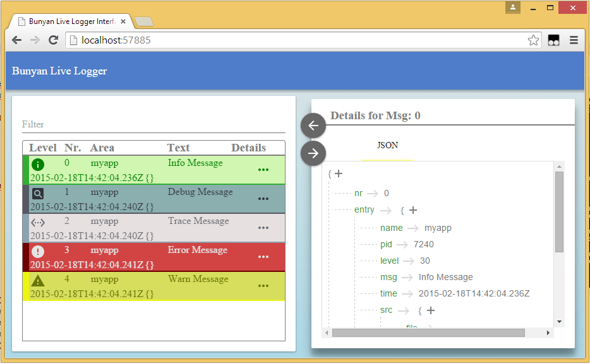This screenshot has width=590, height=364.
Task: Switch to the JSON tab in the details panel
Action: pyautogui.click(x=387, y=145)
